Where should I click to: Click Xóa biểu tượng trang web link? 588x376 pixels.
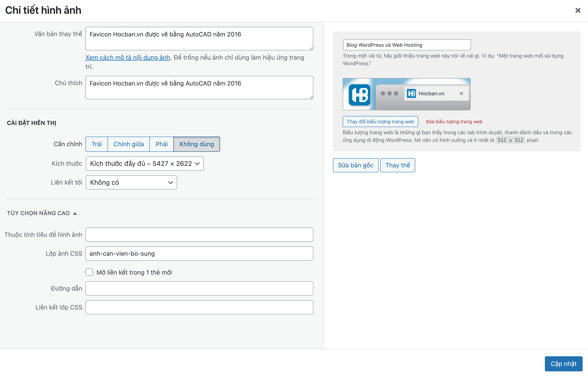[454, 122]
